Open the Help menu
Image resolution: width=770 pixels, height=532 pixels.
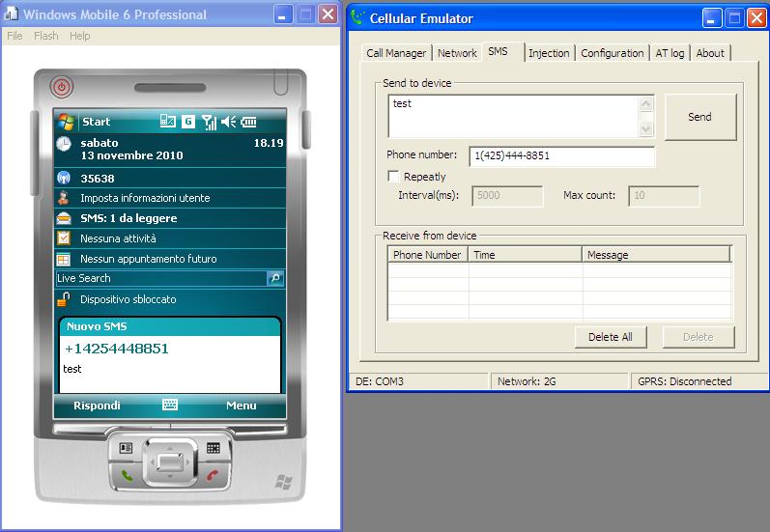click(79, 36)
